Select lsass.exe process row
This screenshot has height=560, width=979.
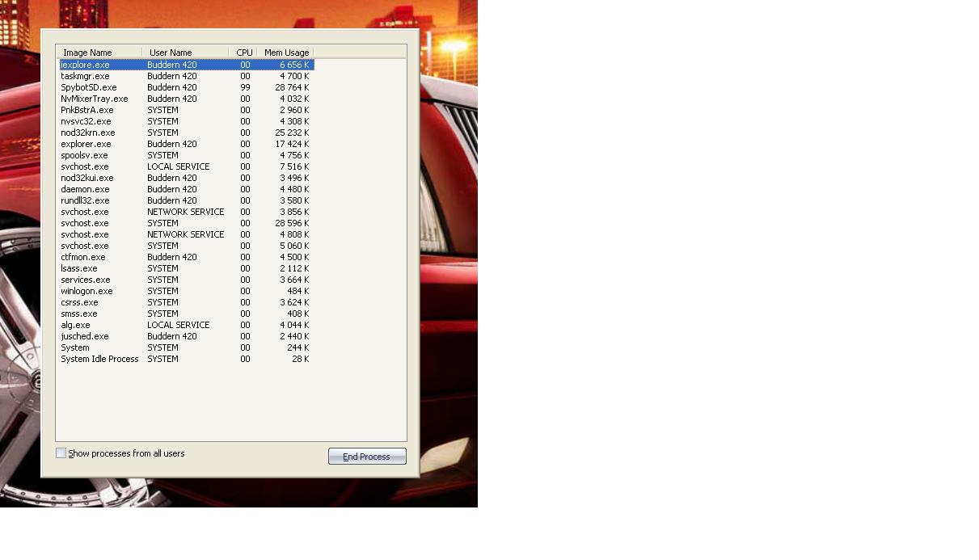[x=186, y=268]
